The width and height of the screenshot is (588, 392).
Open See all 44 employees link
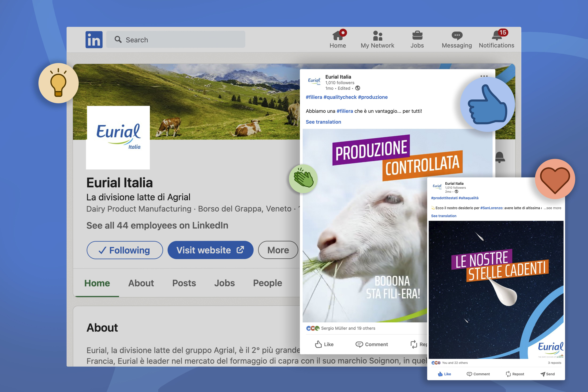click(x=157, y=225)
